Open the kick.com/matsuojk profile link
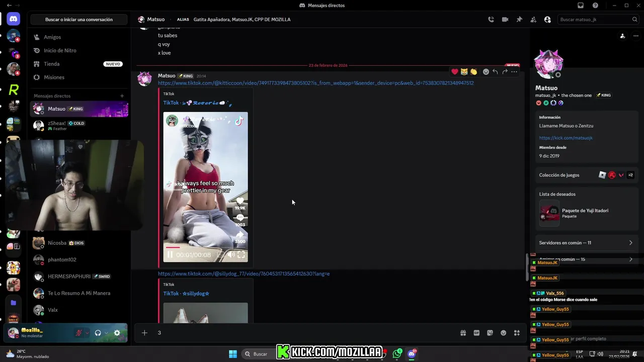 pos(566,138)
